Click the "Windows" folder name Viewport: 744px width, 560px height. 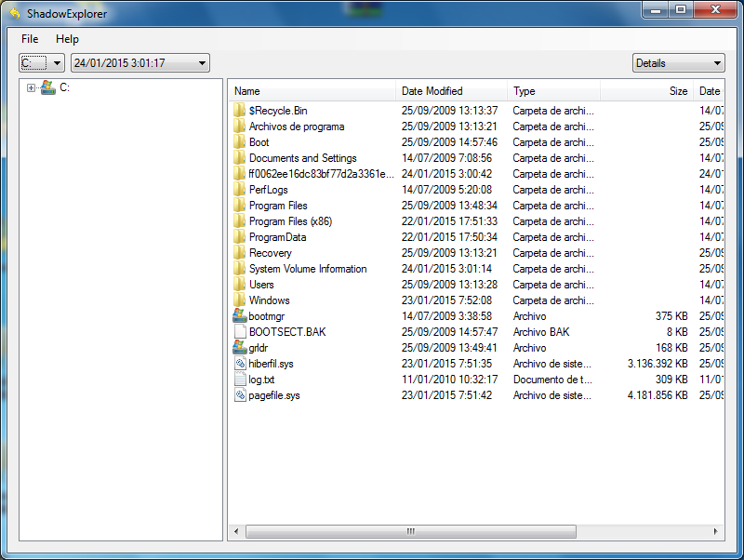(x=269, y=300)
